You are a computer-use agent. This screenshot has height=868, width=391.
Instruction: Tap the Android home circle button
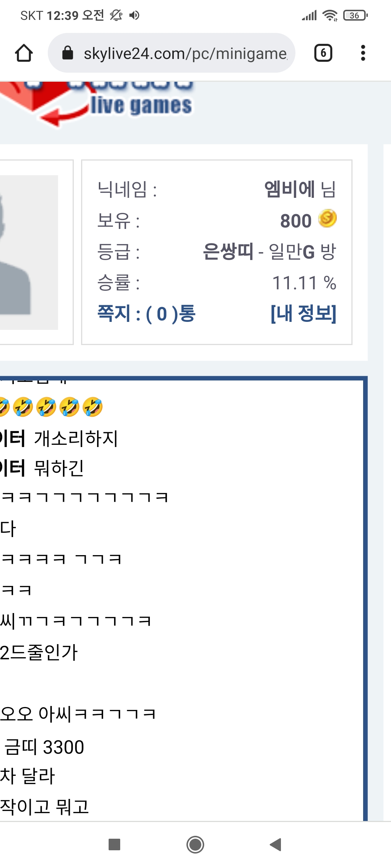(195, 844)
